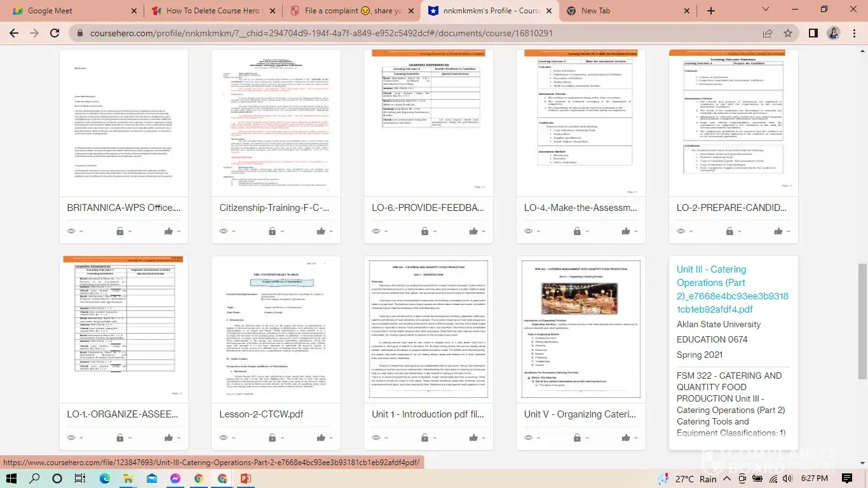Thumbs up the LO-2 PREPARE-CANDIDATE document
This screenshot has height=488, width=868.
point(778,231)
